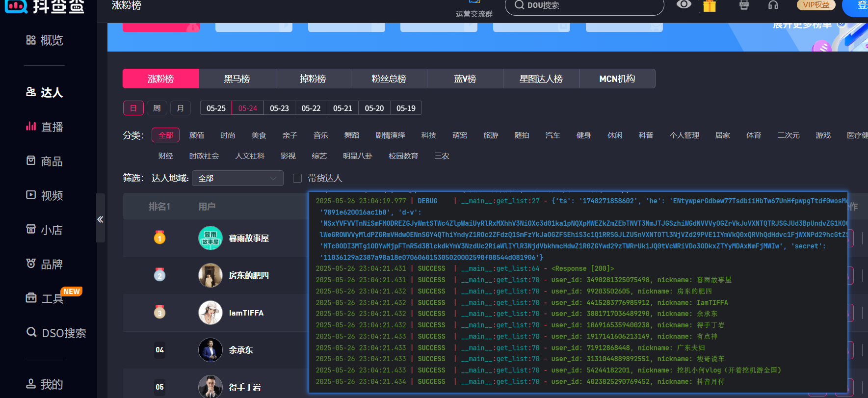868x398 pixels.
Task: Open DSO搜索 in sidebar
Action: (56, 333)
